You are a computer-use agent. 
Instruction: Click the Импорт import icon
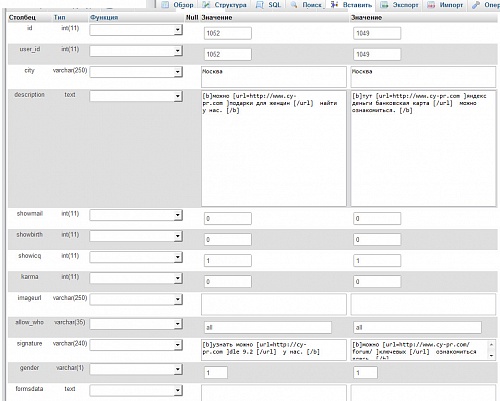tap(431, 5)
